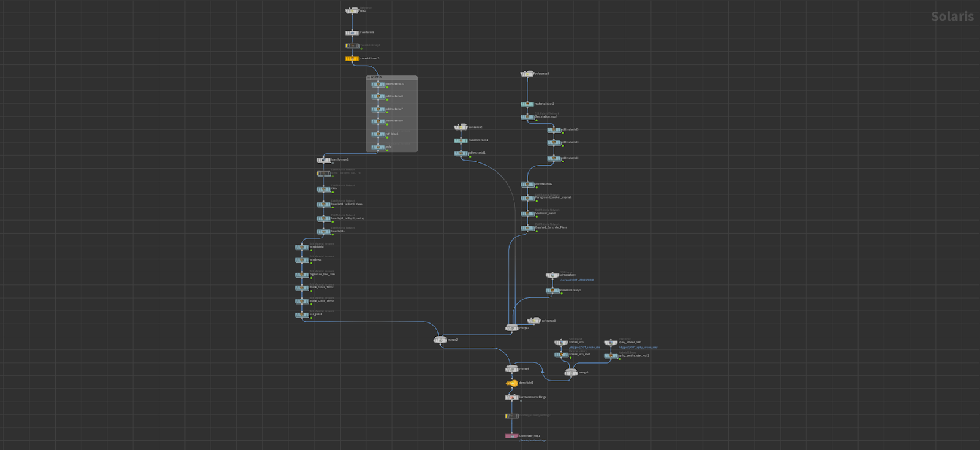Click the atmosphere SOP import node

(552, 276)
